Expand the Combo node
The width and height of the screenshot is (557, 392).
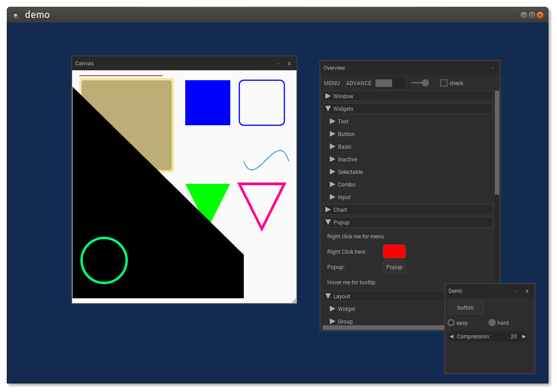point(333,184)
